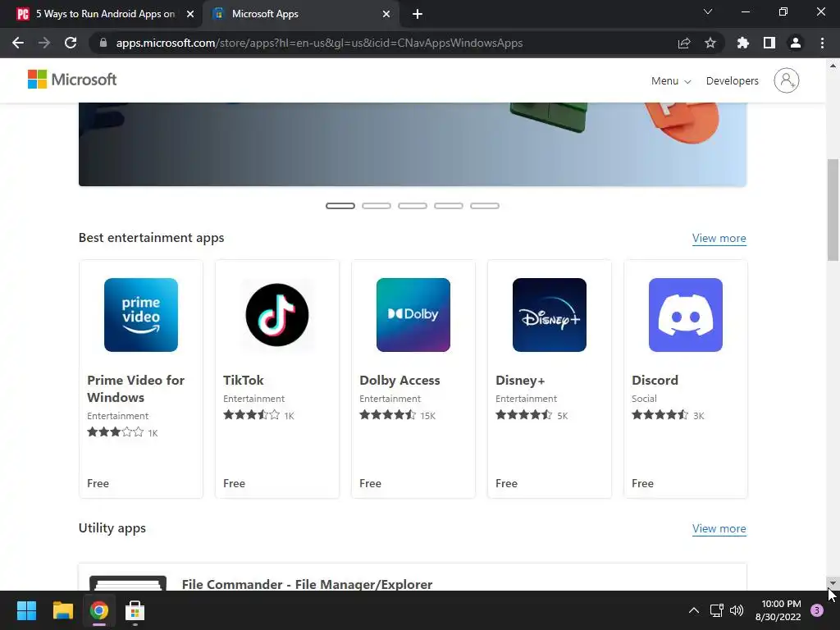Click the Microsoft logo
This screenshot has height=630, width=840.
tap(72, 80)
